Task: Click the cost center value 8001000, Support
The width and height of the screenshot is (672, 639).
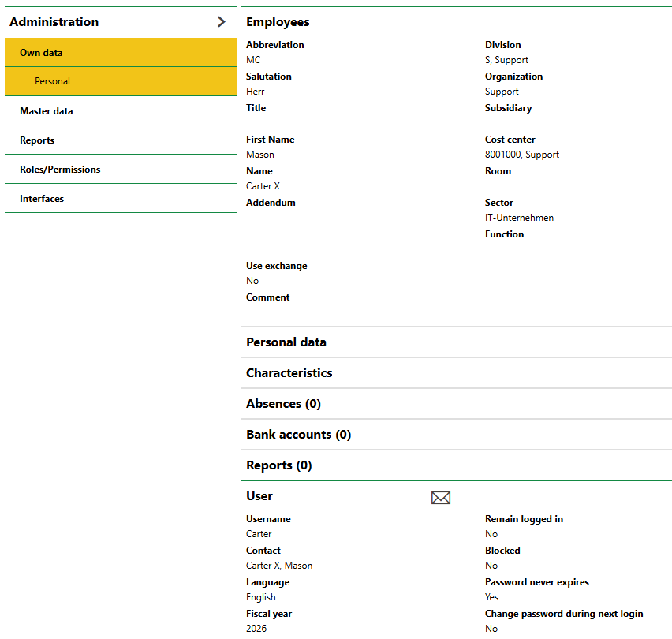Action: 522,155
